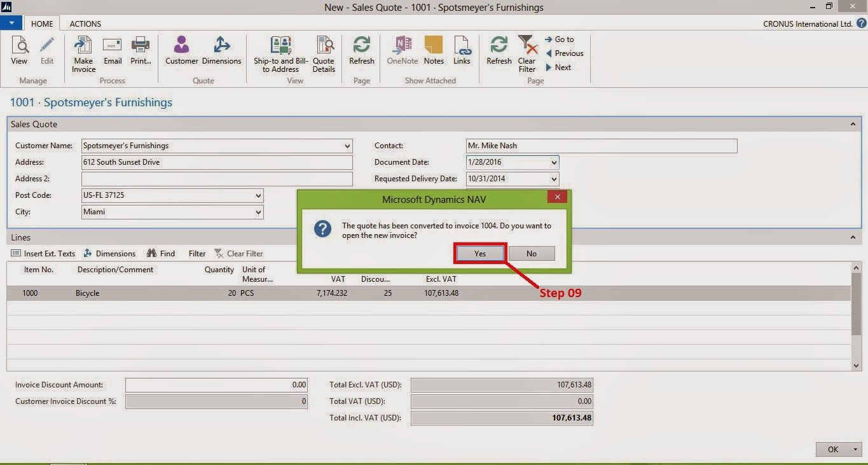Click Clear Filter in the Lines toolbar
This screenshot has width=868, height=465.
[x=238, y=253]
